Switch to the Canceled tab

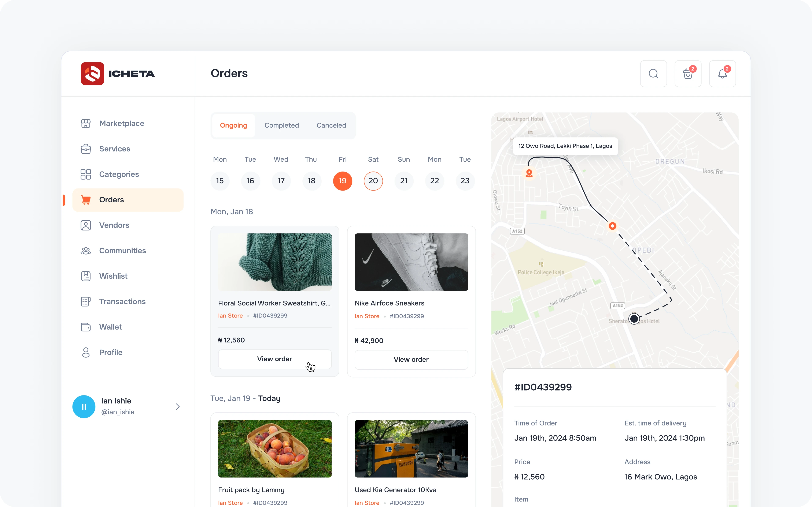(x=331, y=125)
